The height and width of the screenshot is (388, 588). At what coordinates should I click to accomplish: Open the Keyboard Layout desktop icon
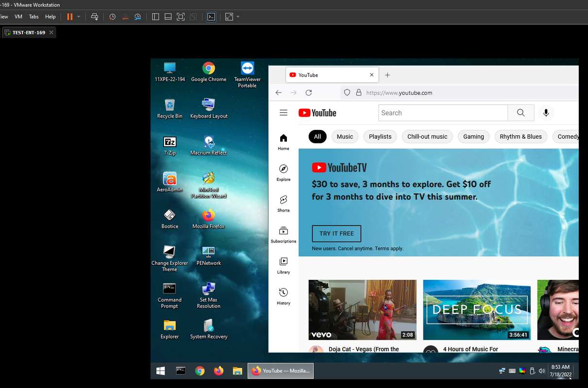(209, 109)
